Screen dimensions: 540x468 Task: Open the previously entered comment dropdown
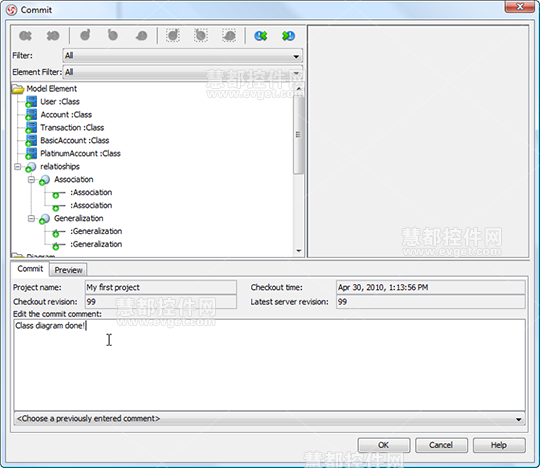270,419
